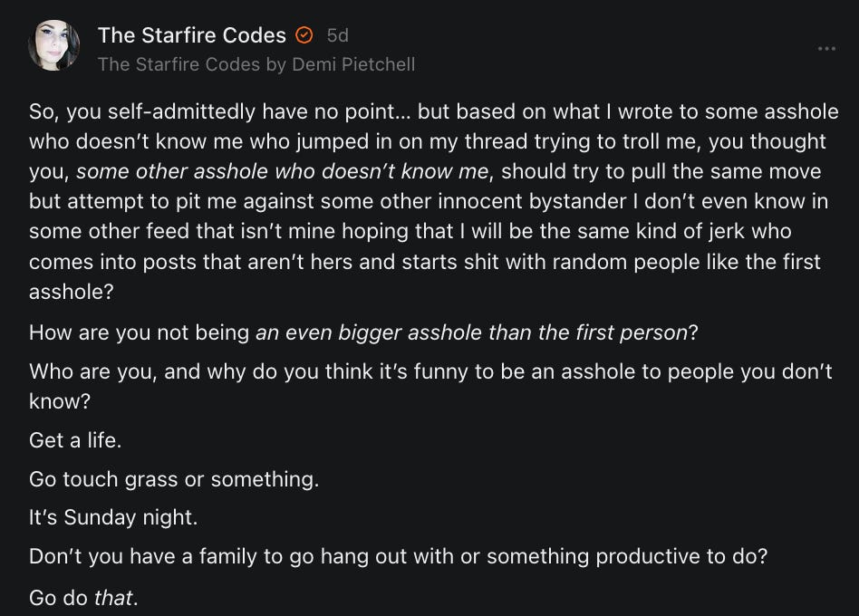Click the final "Go do that." line
859x616 pixels.
(x=83, y=598)
